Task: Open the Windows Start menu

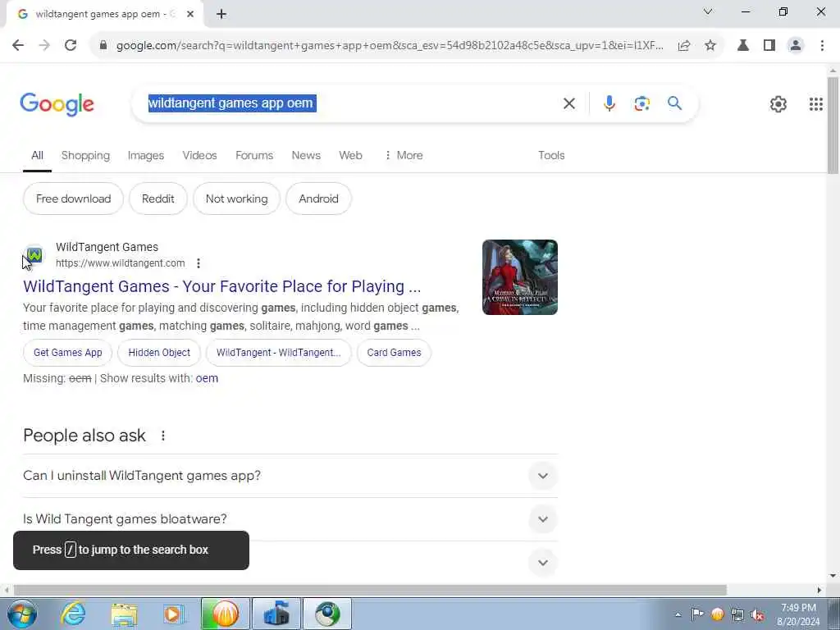Action: click(x=21, y=614)
